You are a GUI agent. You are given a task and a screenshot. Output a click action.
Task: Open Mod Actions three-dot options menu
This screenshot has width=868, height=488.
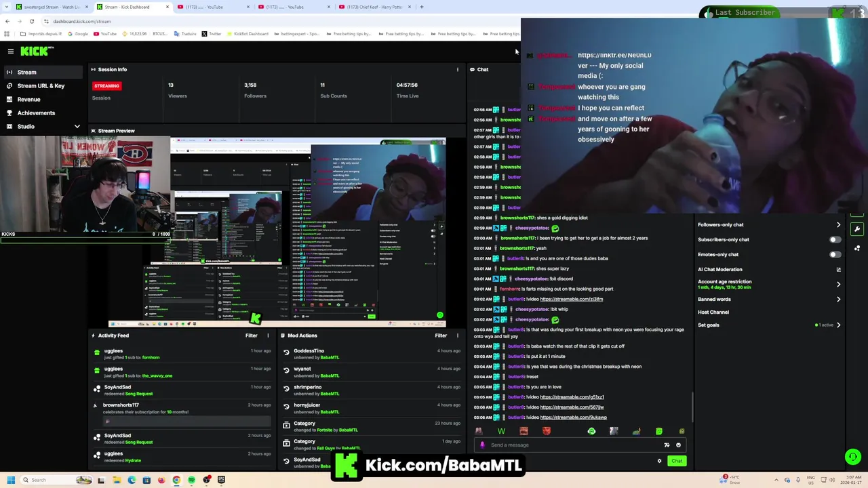click(458, 335)
